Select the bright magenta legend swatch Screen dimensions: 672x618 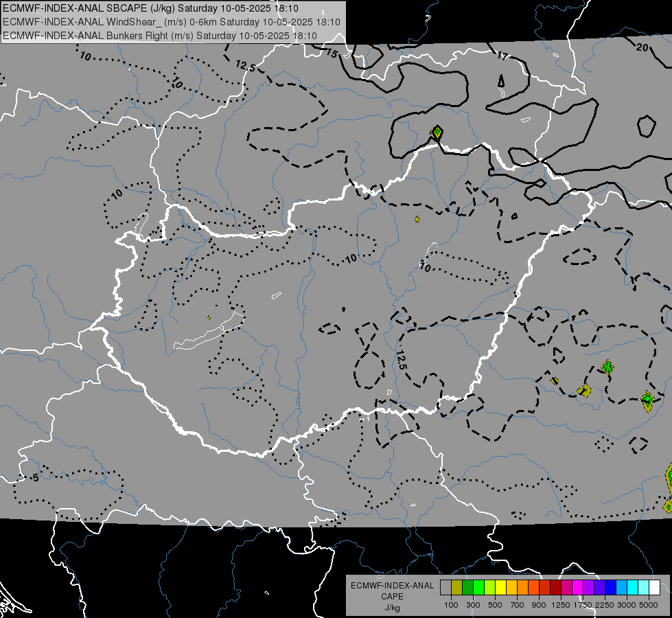[578, 587]
